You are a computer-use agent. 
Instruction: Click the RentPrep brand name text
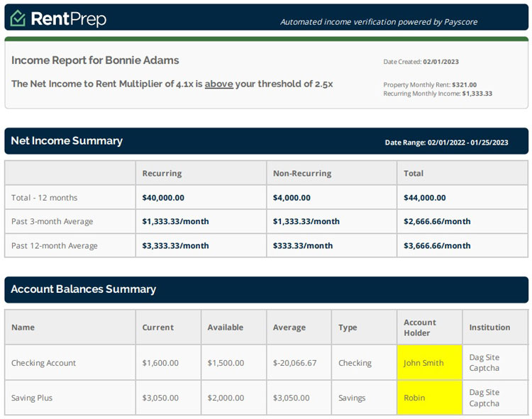[68, 18]
